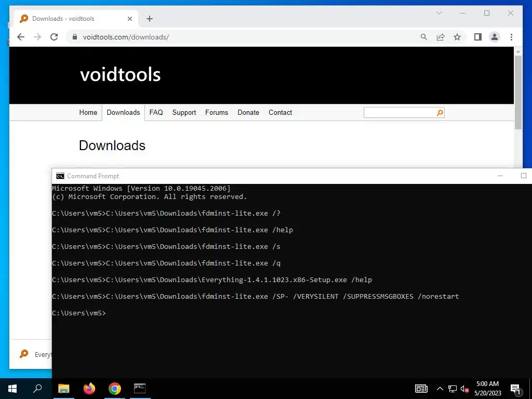Open the Chrome profile avatar
The image size is (532, 399).
(x=495, y=37)
